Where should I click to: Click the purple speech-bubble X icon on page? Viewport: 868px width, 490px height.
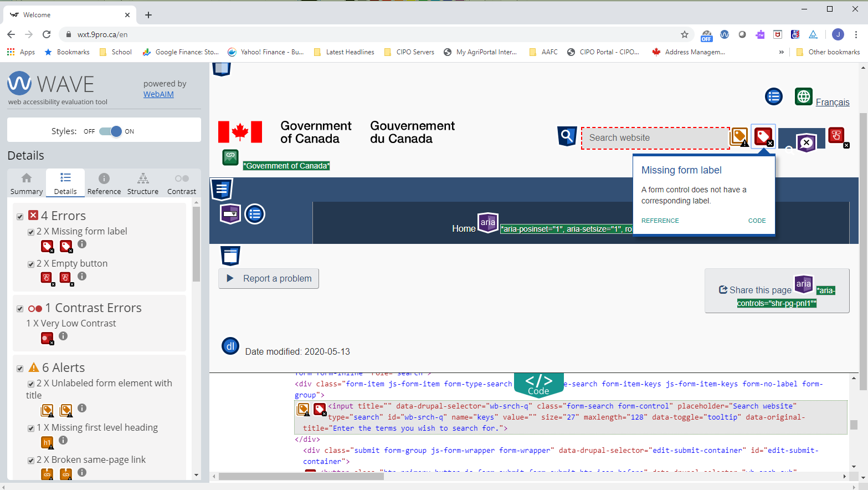pos(807,143)
